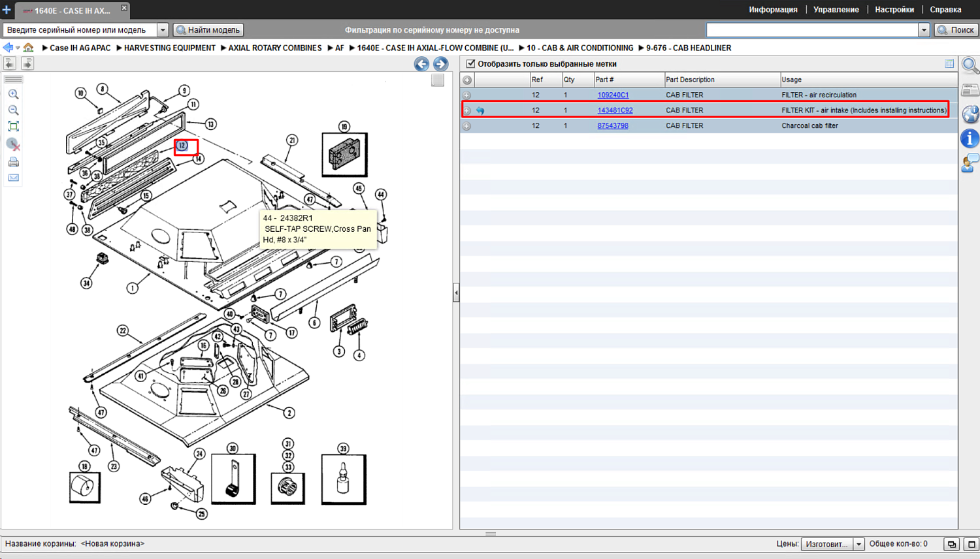Sort table by 'Part #' column header

pos(629,80)
